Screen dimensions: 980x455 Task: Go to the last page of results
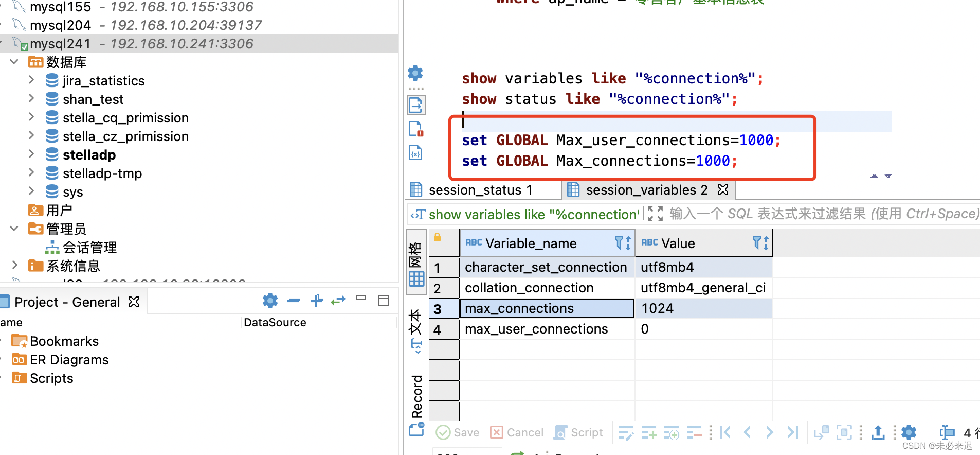pos(792,433)
